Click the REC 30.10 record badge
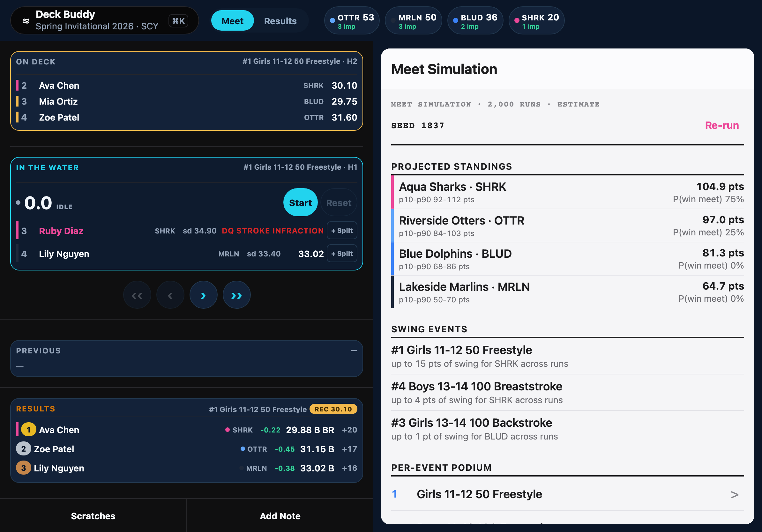The width and height of the screenshot is (762, 532). (x=333, y=409)
